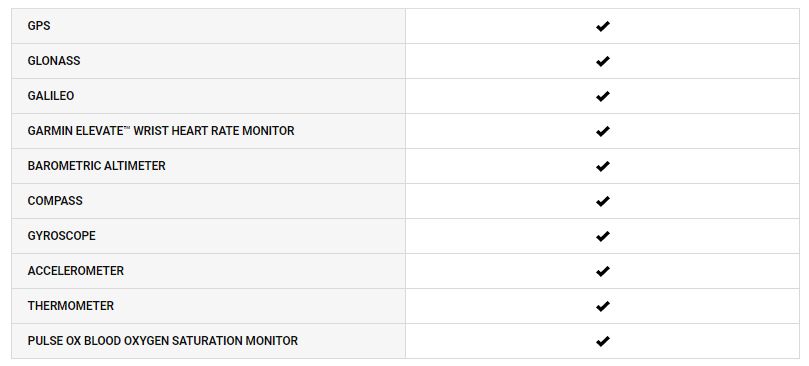Click the Gyroscope row checkmark
Screen dimensions: 809x366
point(602,236)
